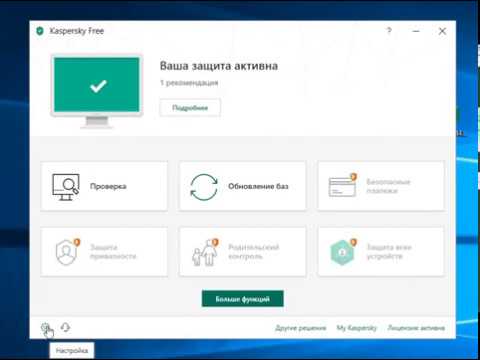The width and height of the screenshot is (480, 360).
Task: Open the Другие решения link
Action: tap(301, 328)
